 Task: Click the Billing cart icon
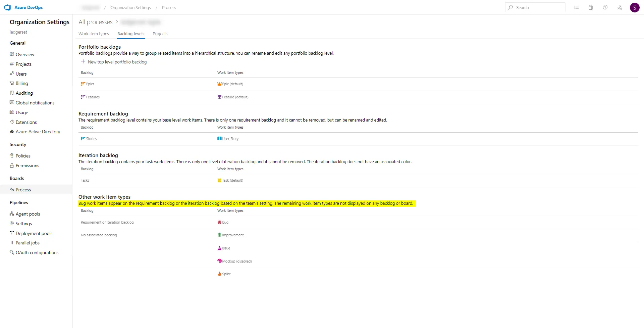[12, 83]
